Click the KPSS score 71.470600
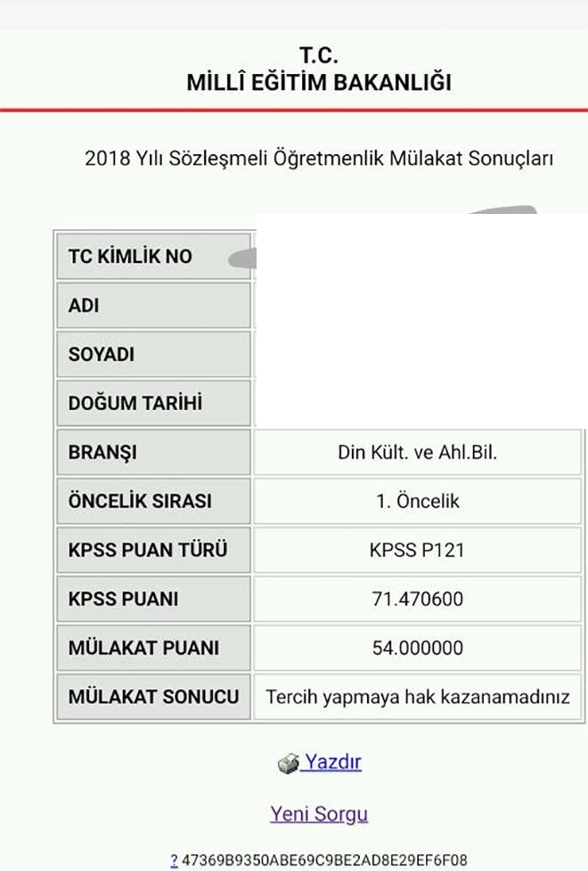The image size is (588, 871). (x=418, y=598)
